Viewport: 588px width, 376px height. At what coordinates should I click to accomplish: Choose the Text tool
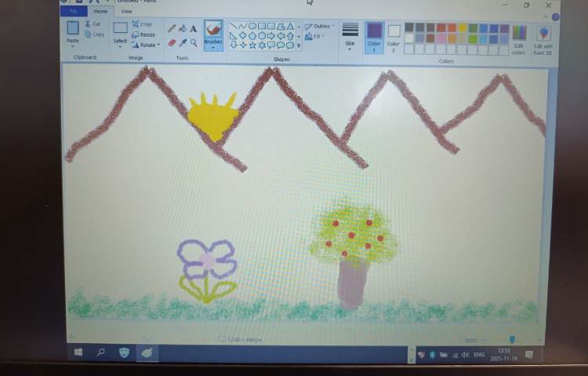(194, 29)
